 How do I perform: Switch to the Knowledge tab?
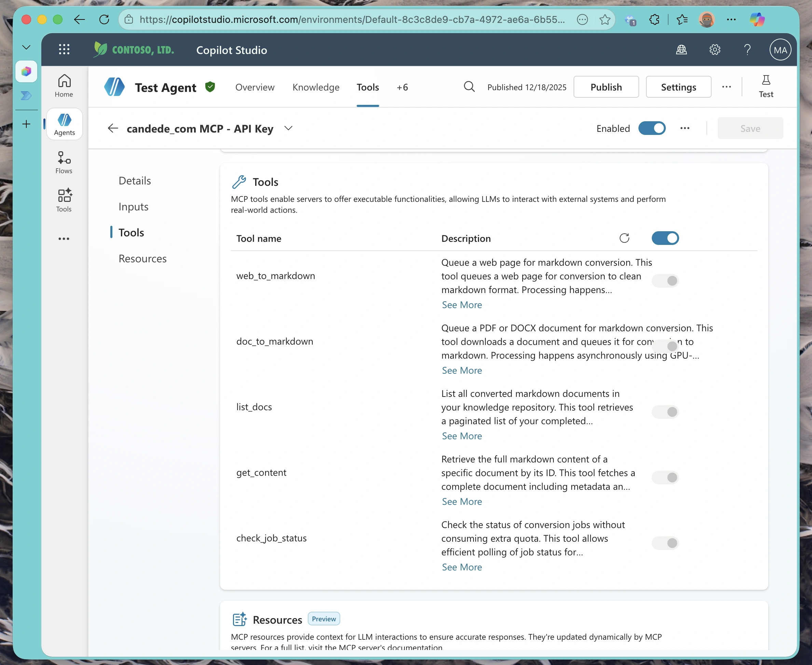[x=316, y=87]
